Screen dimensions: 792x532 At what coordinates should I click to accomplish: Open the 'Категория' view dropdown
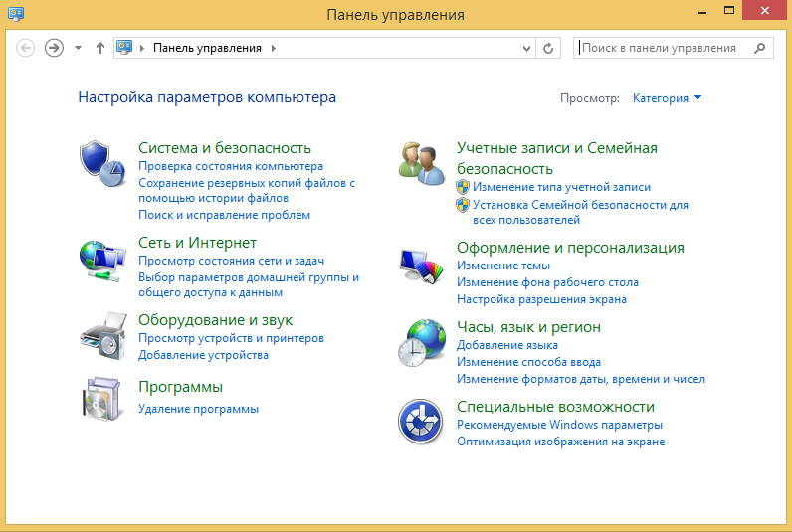pos(667,98)
